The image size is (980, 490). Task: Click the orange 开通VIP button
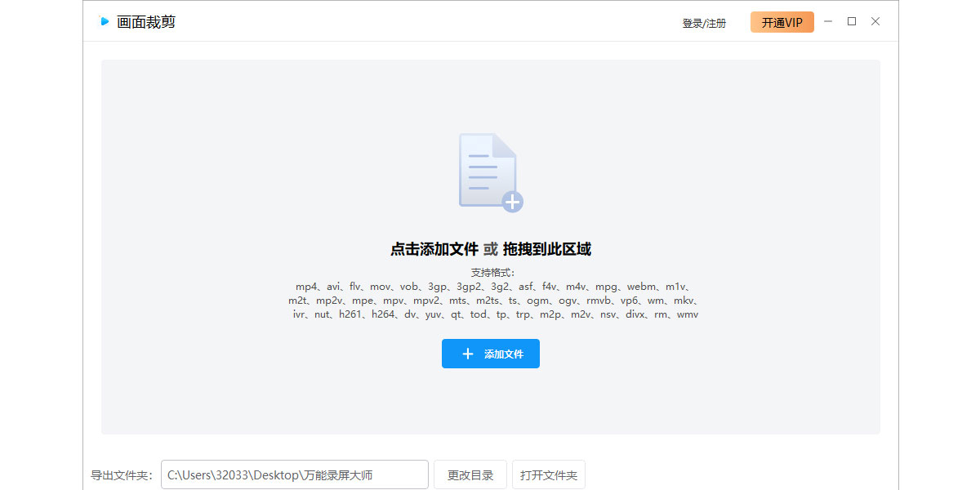[782, 22]
